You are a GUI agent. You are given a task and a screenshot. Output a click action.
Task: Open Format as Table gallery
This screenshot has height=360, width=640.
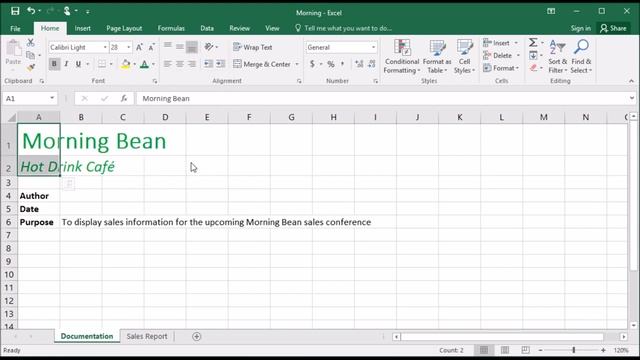tap(437, 57)
